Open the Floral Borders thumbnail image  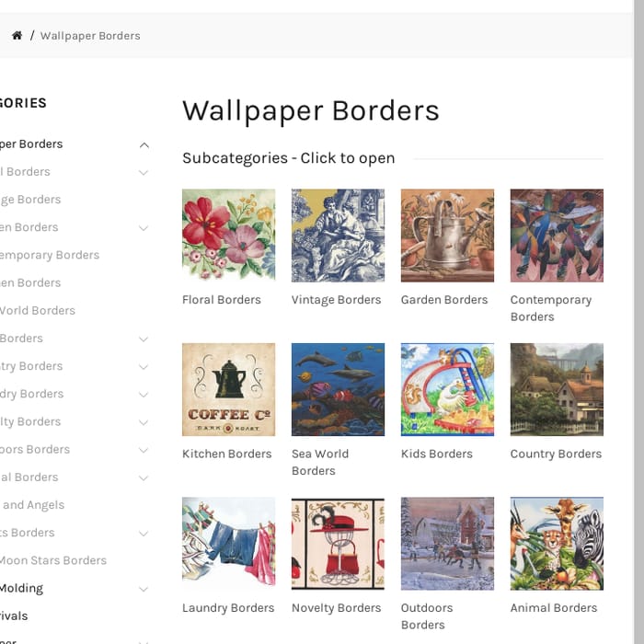tap(228, 236)
